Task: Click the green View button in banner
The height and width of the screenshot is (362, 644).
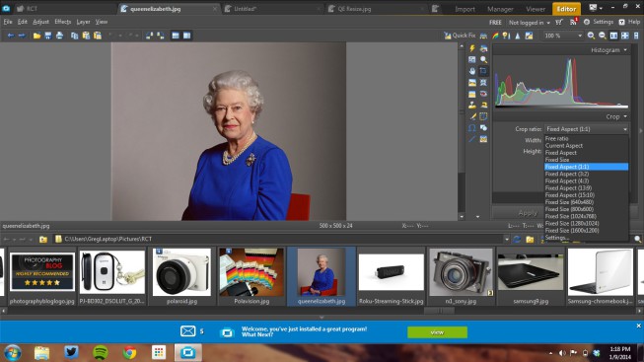Action: coord(437,332)
